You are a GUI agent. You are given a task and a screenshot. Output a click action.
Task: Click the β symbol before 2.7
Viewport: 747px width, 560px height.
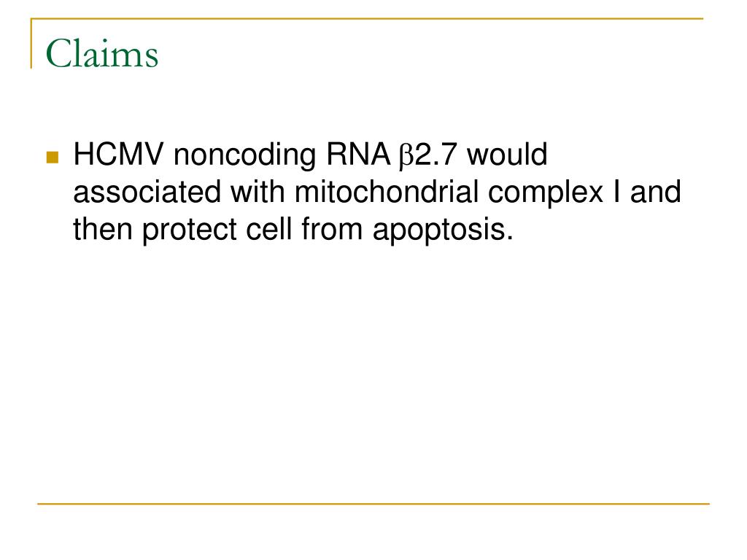(x=406, y=156)
